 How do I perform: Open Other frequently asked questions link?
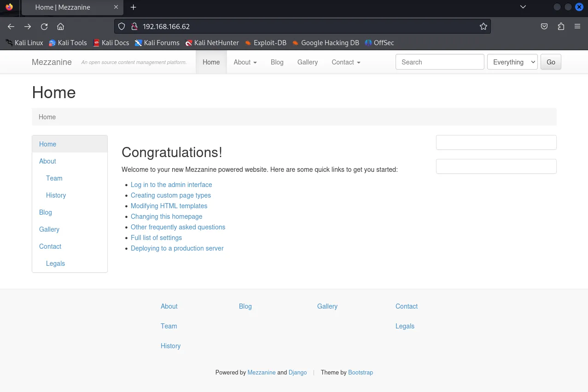pos(178,227)
